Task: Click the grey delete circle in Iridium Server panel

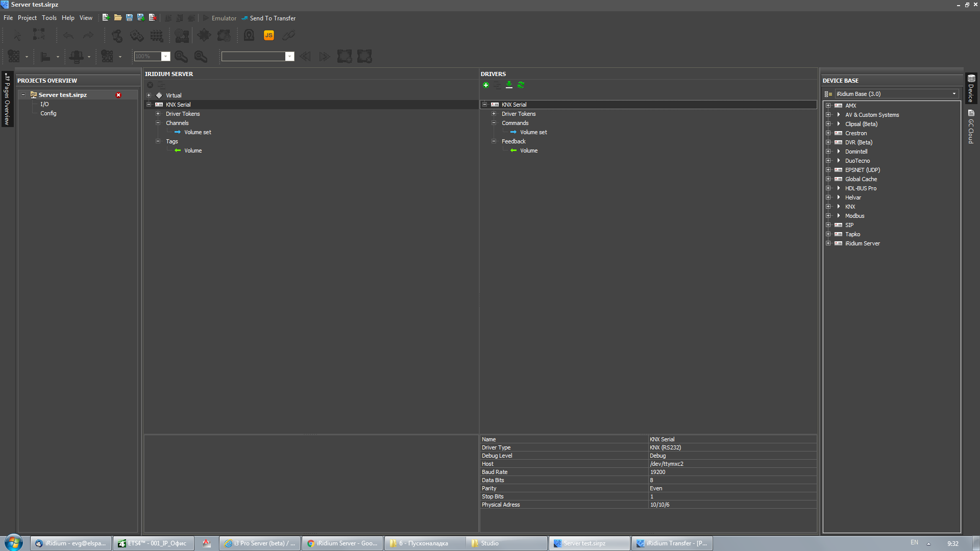Action: pyautogui.click(x=150, y=85)
